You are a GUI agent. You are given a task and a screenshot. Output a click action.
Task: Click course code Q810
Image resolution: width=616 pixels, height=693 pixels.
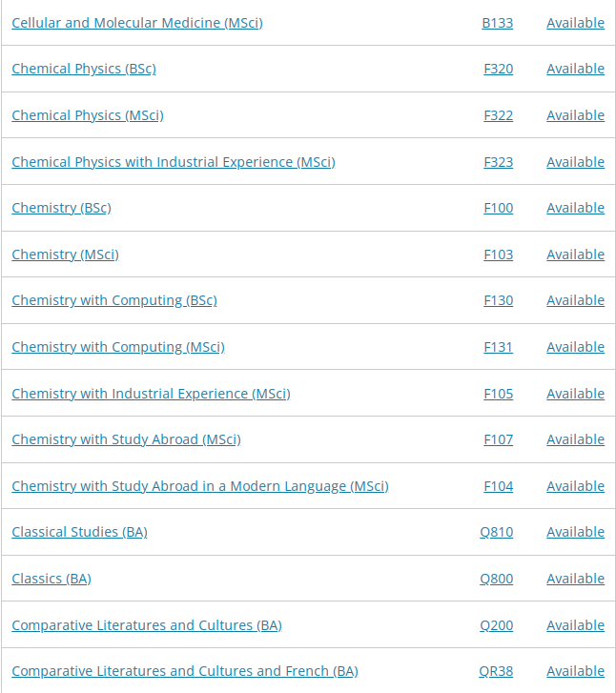(x=496, y=532)
